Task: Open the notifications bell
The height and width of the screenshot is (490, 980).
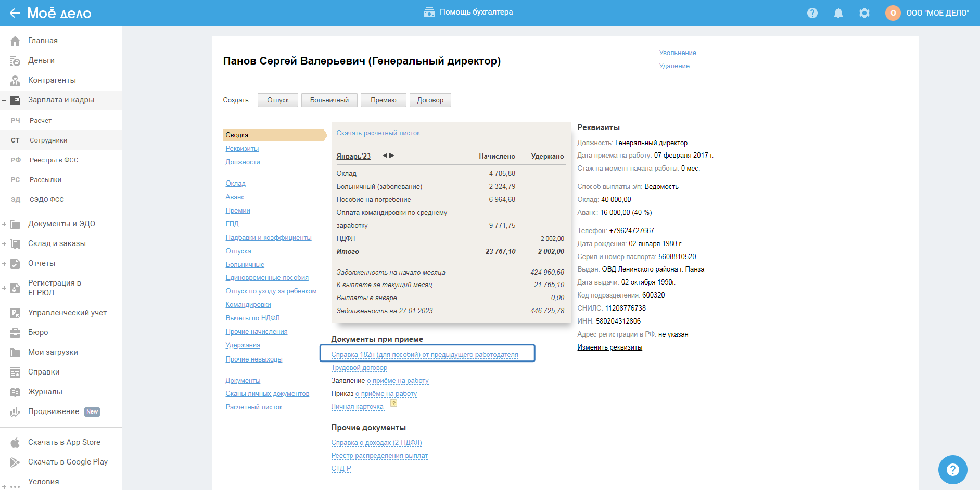Action: 838,13
